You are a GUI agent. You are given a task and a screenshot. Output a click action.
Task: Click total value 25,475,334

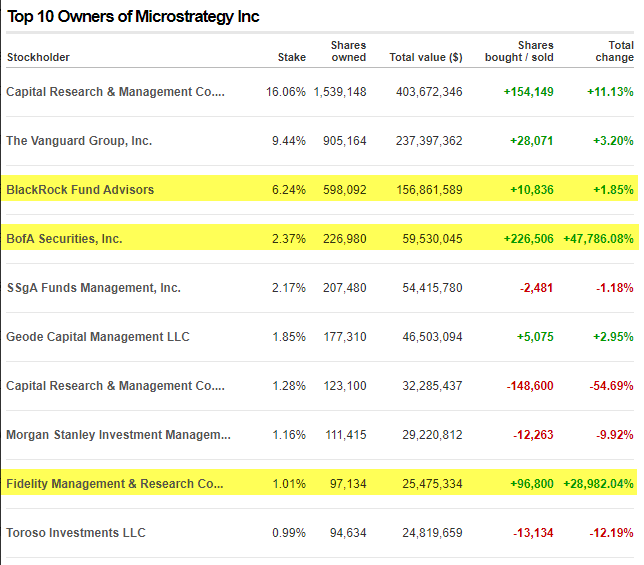432,484
